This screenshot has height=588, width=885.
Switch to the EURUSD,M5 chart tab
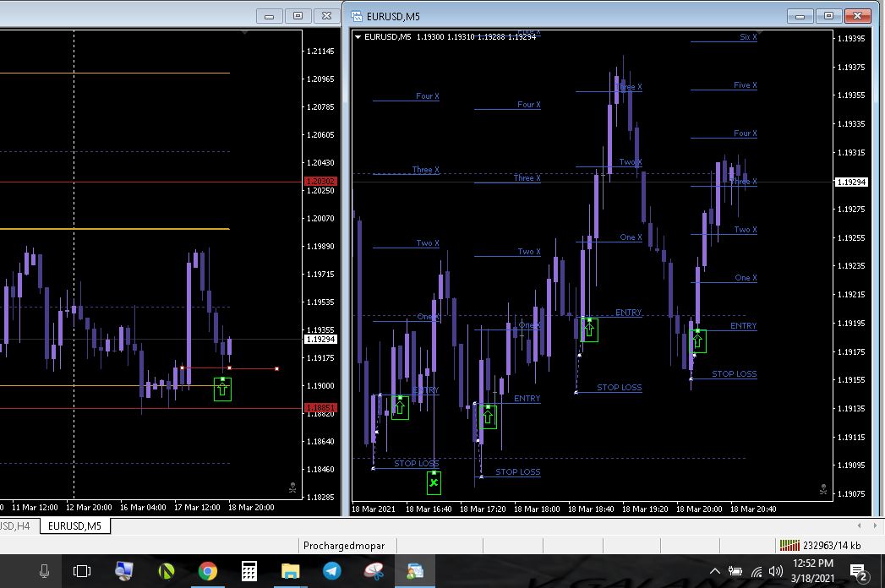point(74,525)
